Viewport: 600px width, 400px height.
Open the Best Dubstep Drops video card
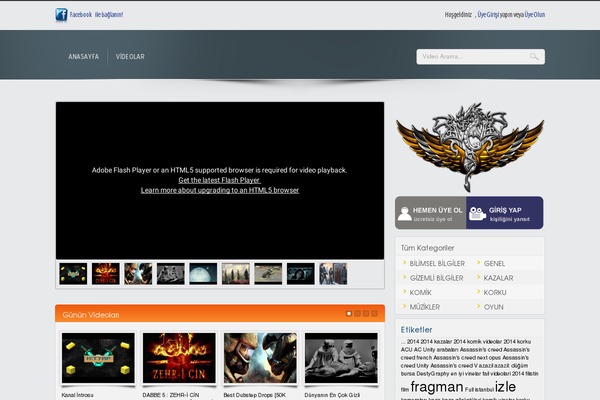click(x=260, y=358)
